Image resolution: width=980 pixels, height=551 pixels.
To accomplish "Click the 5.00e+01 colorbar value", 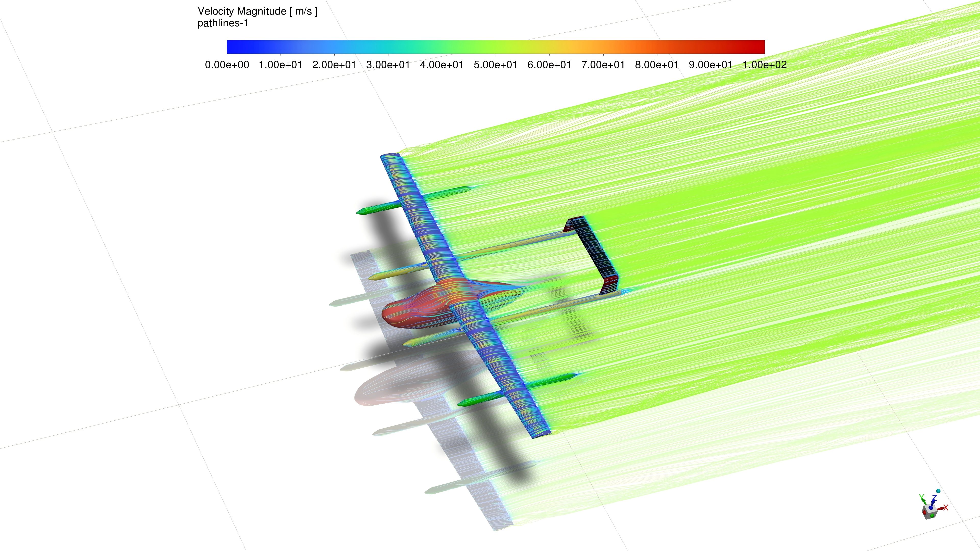I will pyautogui.click(x=496, y=65).
